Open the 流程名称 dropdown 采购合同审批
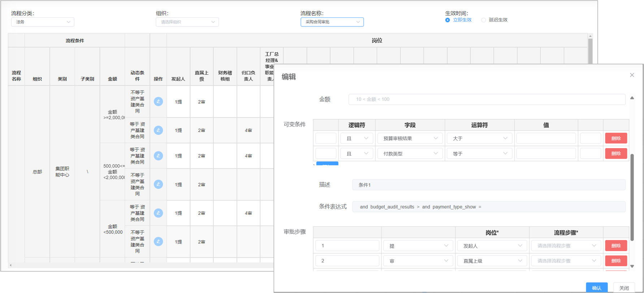The width and height of the screenshot is (644, 293). [x=332, y=22]
